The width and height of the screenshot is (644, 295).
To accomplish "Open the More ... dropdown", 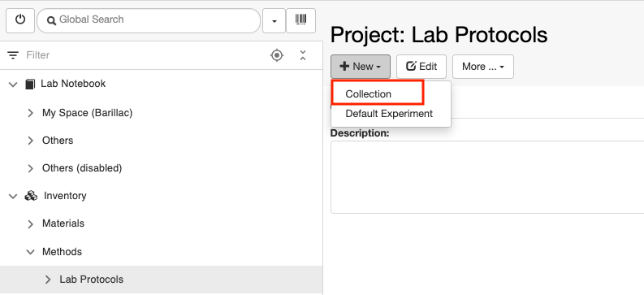I will [x=483, y=67].
